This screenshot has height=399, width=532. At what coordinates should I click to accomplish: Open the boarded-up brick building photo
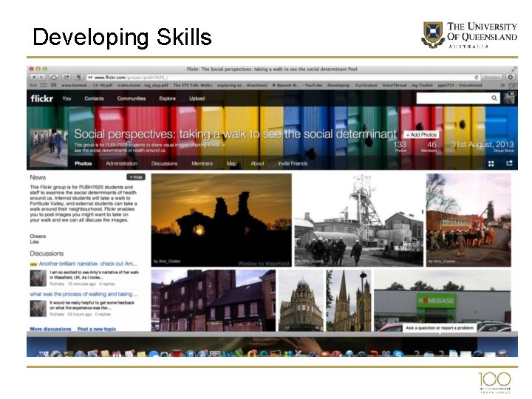214,300
